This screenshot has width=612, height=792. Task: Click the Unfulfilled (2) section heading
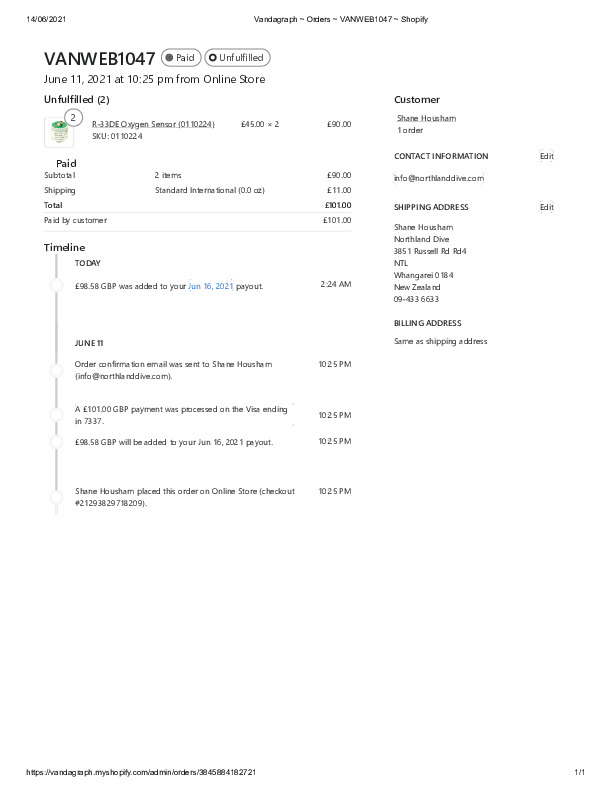click(77, 99)
